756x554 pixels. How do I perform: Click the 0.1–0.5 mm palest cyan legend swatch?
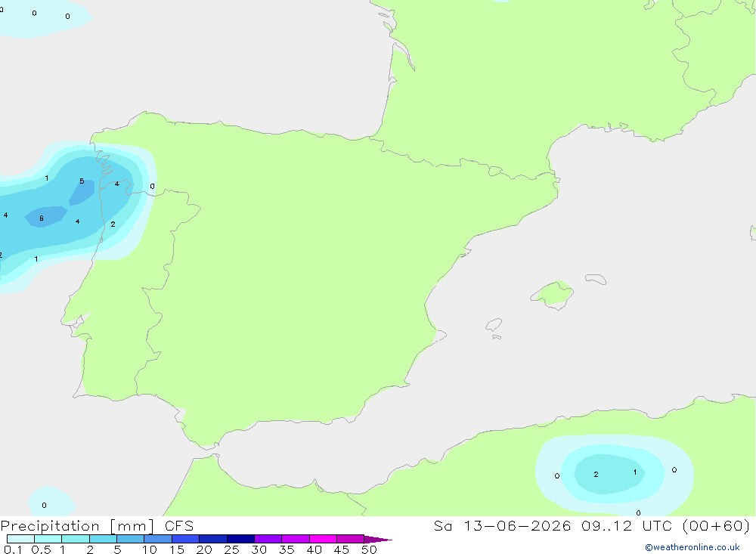[20, 539]
